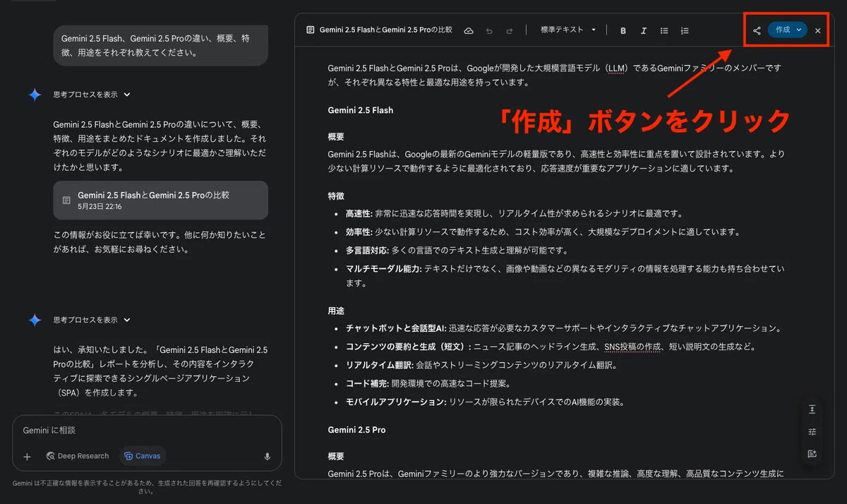Undo the last edit in canvas
The image size is (847, 504).
(489, 30)
